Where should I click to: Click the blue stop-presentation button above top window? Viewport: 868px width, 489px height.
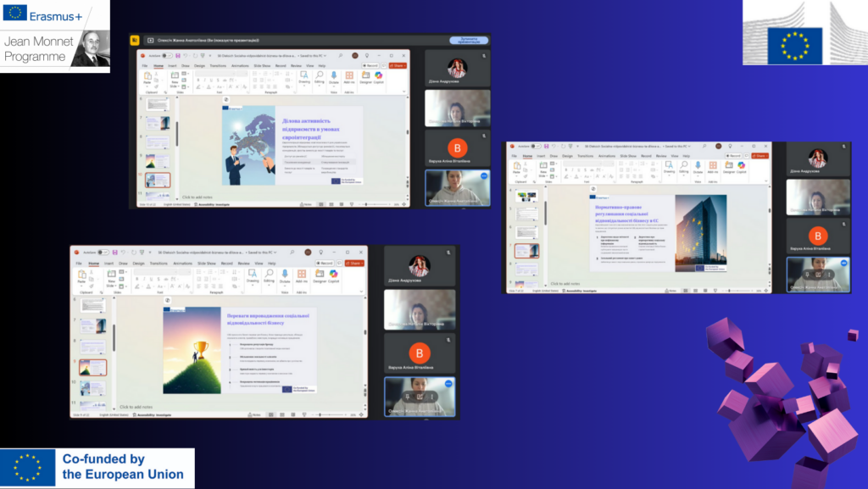tap(468, 41)
